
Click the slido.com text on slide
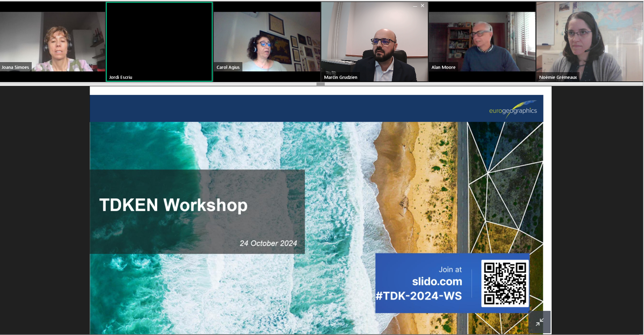pos(437,282)
